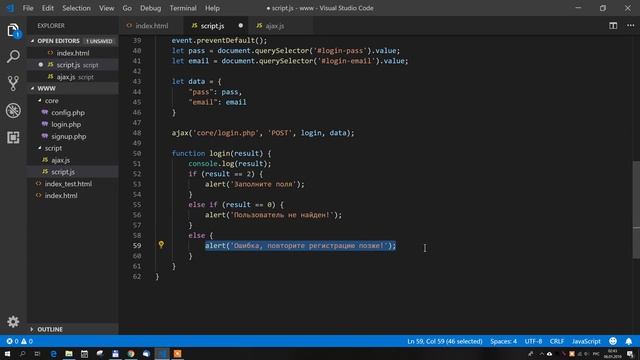Click the taskbar clock
Viewport: 640px width, 360px height.
[x=612, y=353]
